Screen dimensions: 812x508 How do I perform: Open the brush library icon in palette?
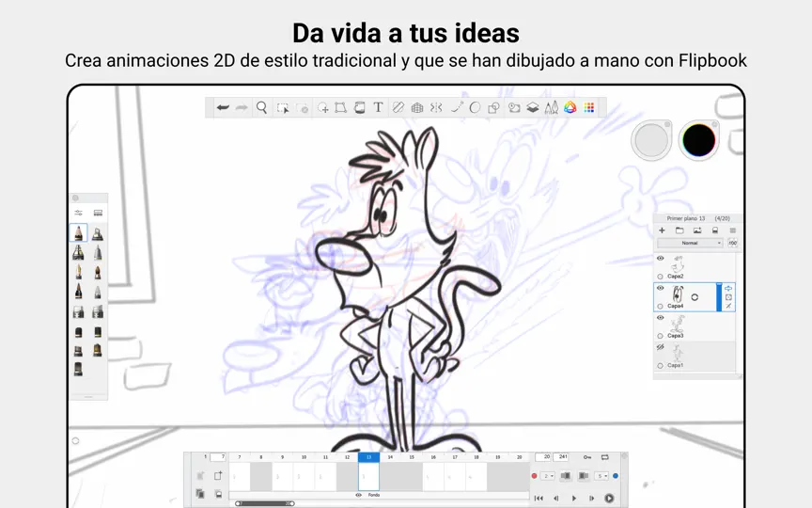click(x=98, y=213)
